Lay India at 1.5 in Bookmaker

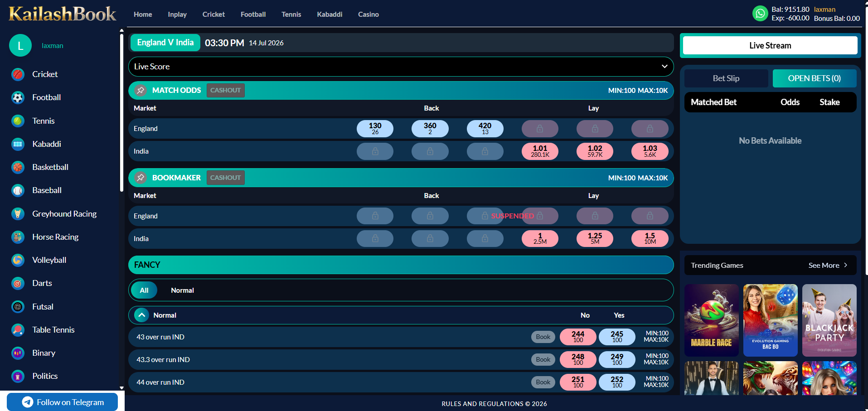point(650,238)
